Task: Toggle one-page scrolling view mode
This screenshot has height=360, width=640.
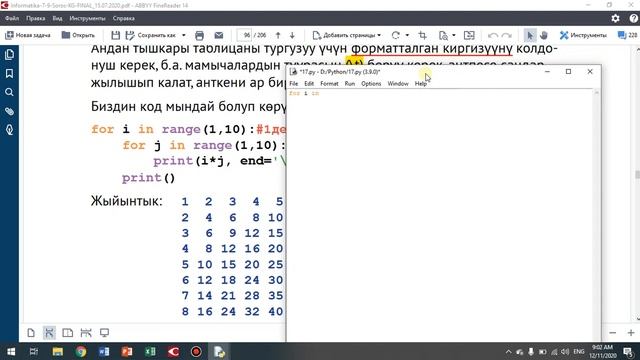Action: pos(49,333)
